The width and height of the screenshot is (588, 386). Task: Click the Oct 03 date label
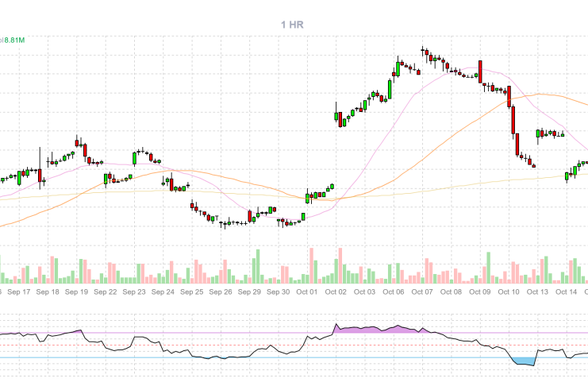click(364, 292)
